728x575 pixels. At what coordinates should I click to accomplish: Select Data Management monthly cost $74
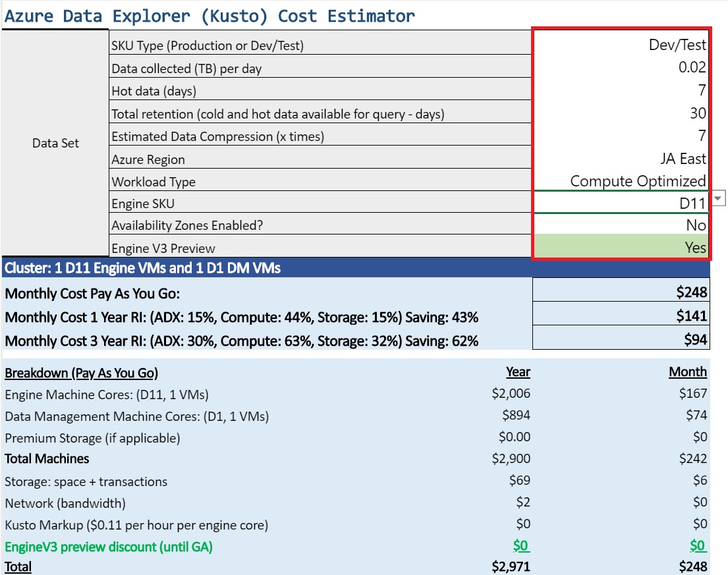tap(696, 415)
